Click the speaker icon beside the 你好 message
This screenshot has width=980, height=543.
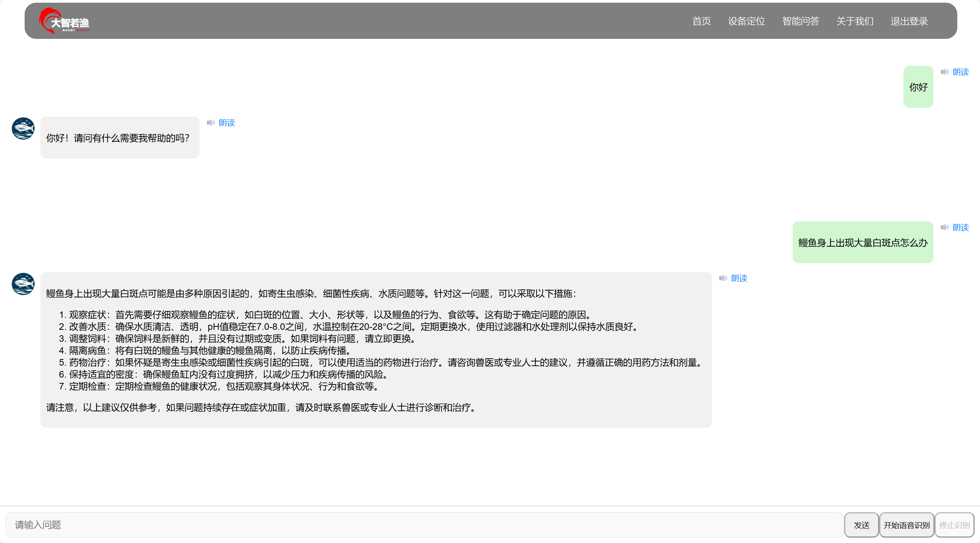pyautogui.click(x=945, y=72)
